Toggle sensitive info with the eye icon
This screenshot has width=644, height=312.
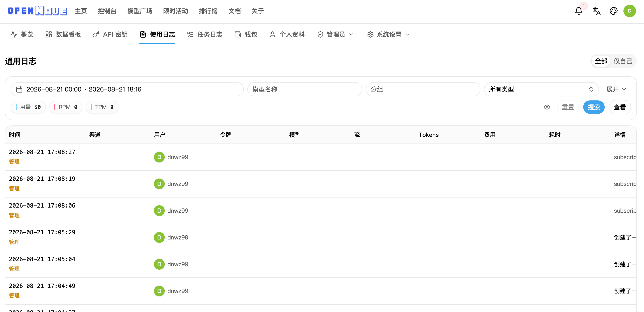[x=547, y=107]
